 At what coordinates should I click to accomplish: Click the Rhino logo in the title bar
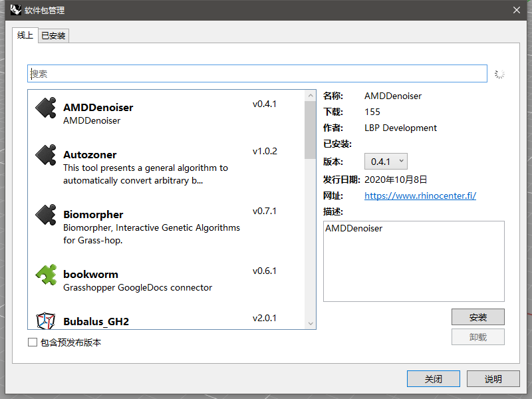pos(15,10)
